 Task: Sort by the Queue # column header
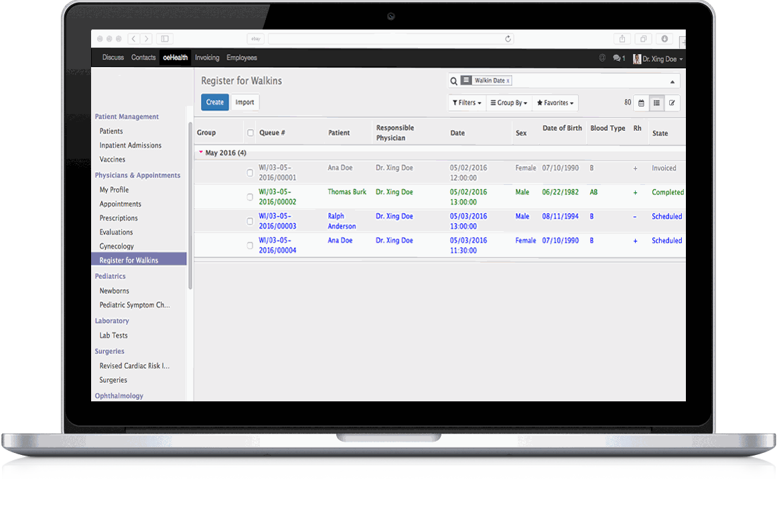point(272,133)
